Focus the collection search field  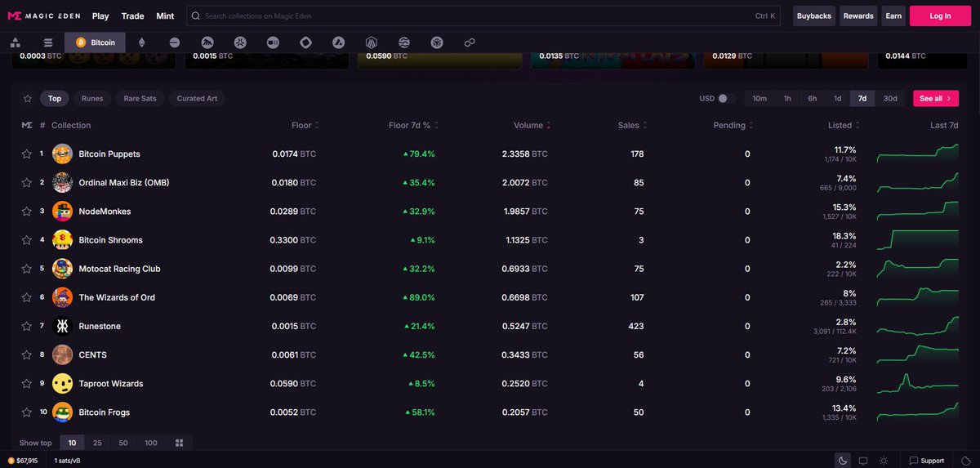[483, 16]
